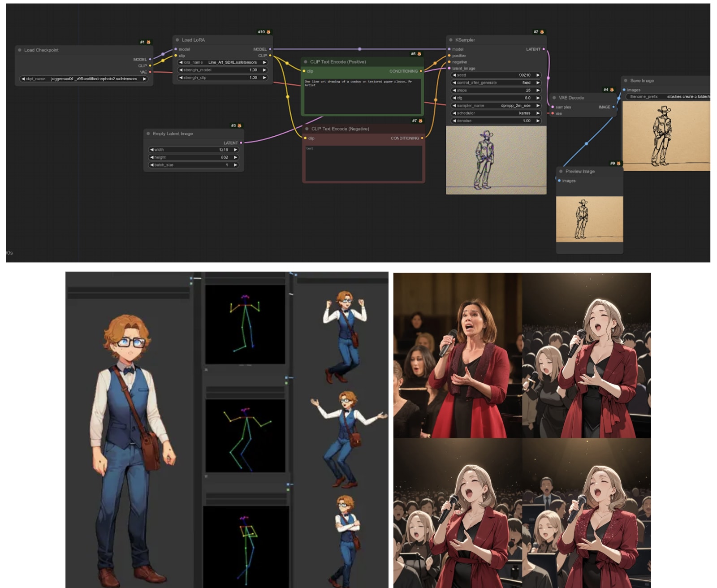Viewport: 717px width, 588px height.
Task: Toggle collapse dot on Load Checkpoint node
Action: click(20, 50)
